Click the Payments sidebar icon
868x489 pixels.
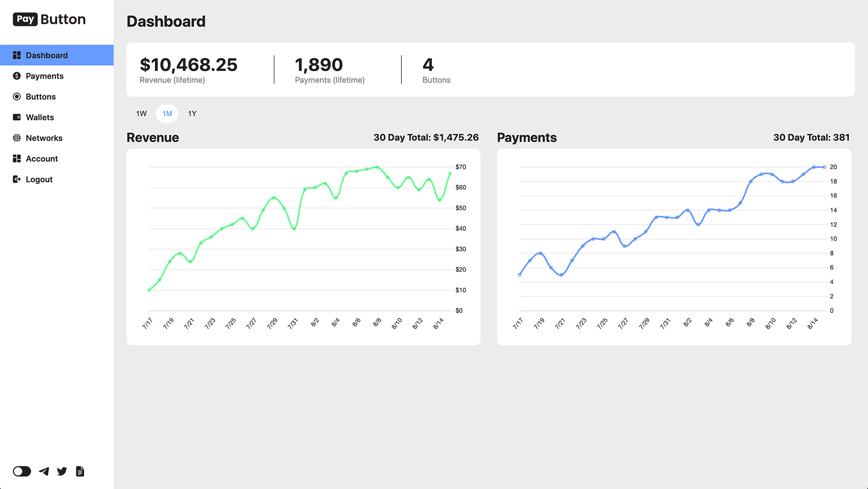pos(16,75)
